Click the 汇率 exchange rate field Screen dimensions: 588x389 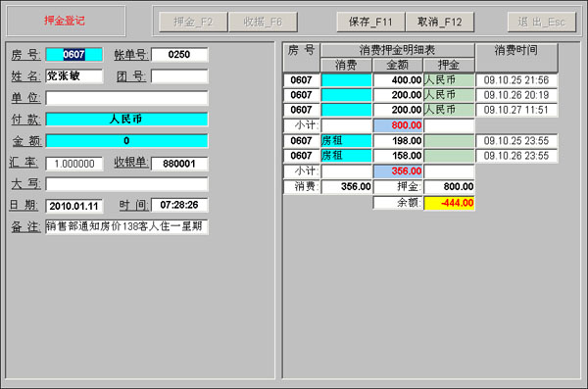pos(73,164)
